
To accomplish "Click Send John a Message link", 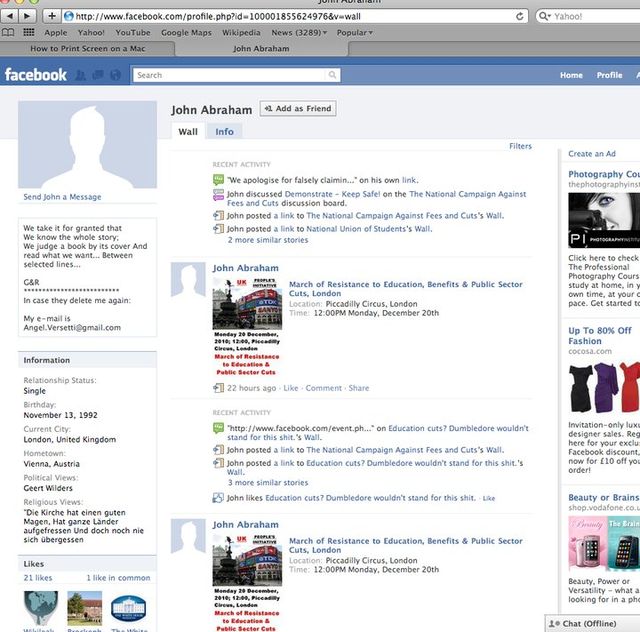I will (62, 197).
